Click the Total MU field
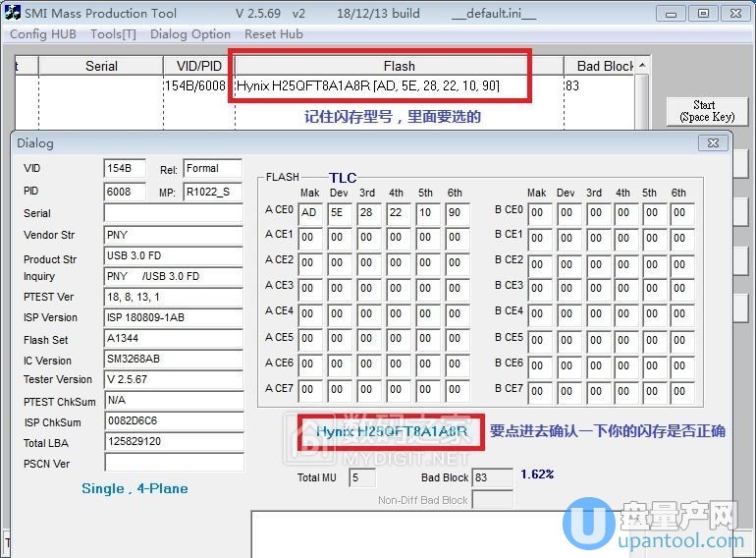The image size is (756, 558). tap(362, 477)
